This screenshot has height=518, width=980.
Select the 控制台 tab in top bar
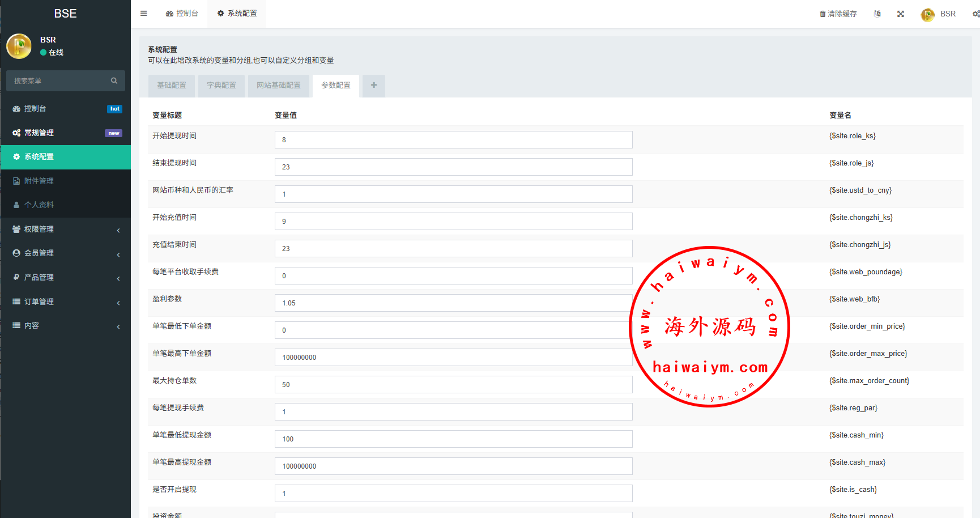pyautogui.click(x=182, y=14)
